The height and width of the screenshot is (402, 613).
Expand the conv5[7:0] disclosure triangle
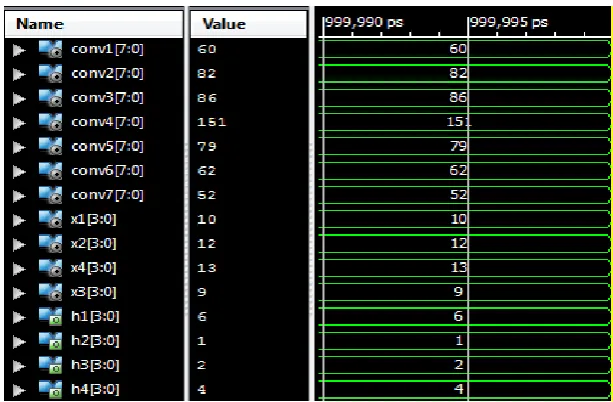click(x=19, y=147)
